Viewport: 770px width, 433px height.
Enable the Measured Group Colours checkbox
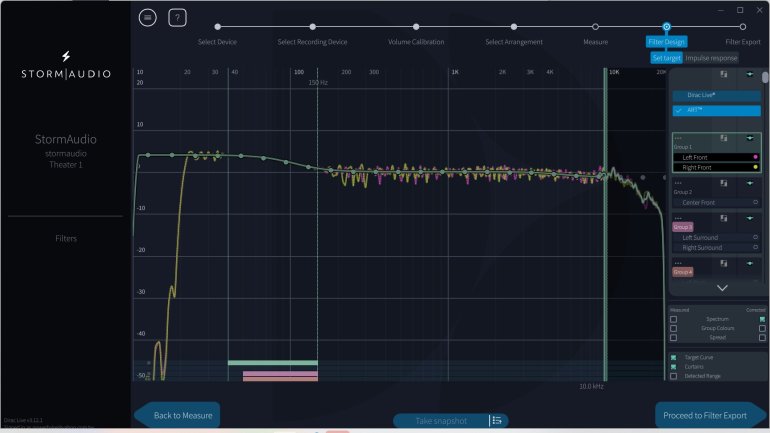tap(673, 328)
